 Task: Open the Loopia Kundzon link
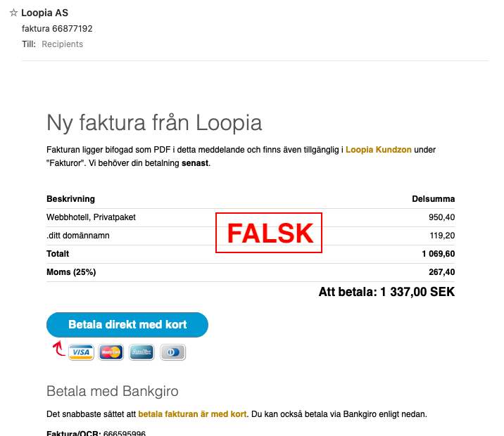378,150
